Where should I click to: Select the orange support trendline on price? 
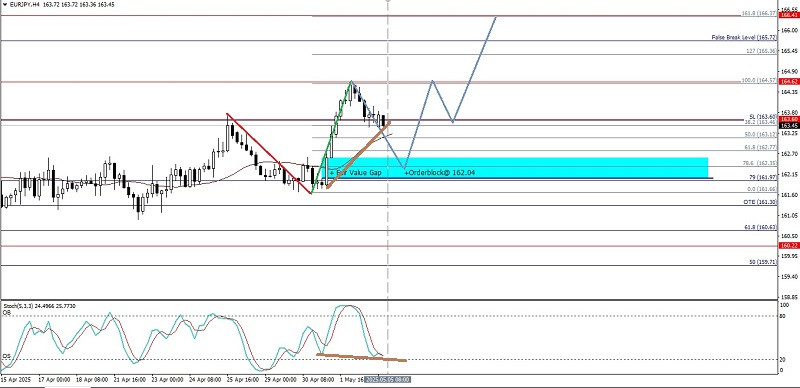(x=358, y=155)
